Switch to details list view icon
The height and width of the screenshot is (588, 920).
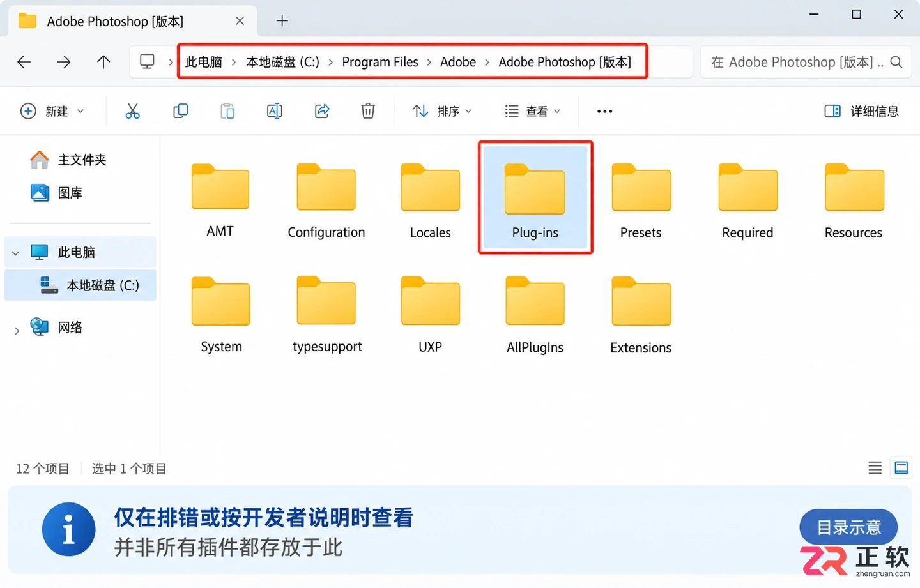click(875, 468)
